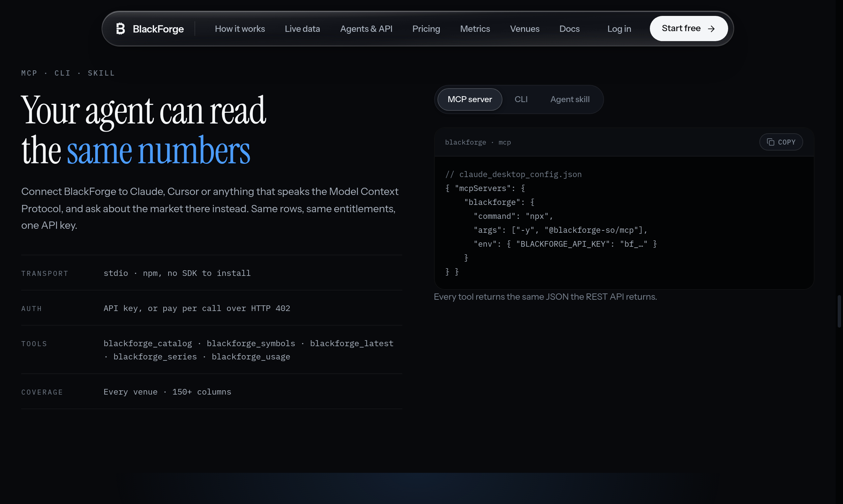The width and height of the screenshot is (843, 504).
Task: Click the AUTH row HTTP 402 text
Action: pos(270,308)
